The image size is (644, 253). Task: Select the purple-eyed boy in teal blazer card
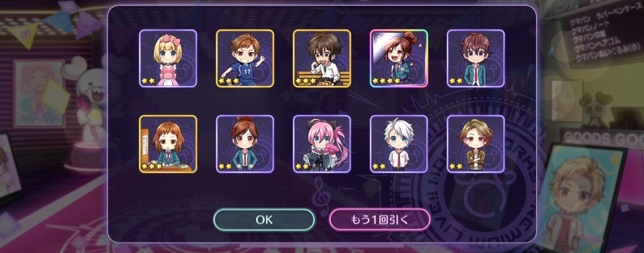click(475, 58)
